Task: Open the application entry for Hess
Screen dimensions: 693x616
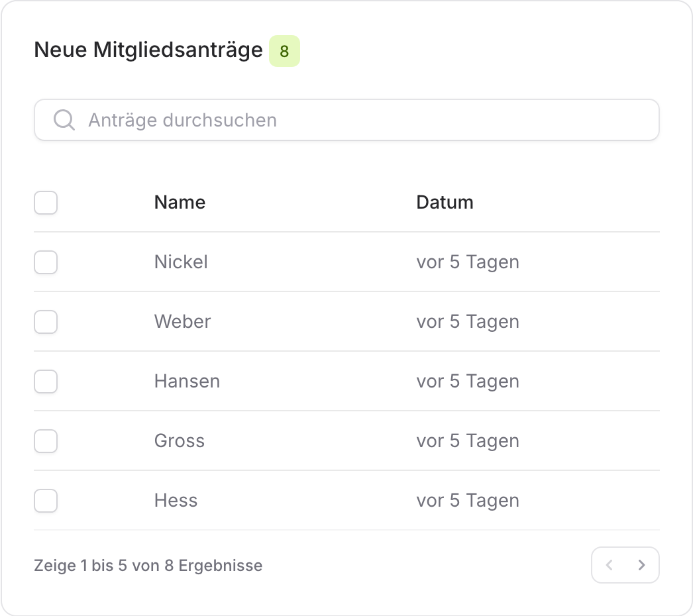Action: [x=176, y=501]
